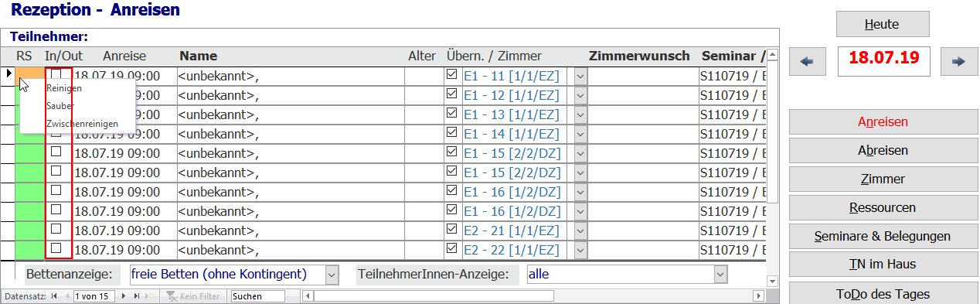Choose Zwischenreinigen from context menu
Screen dimensions: 980x304
click(x=82, y=123)
